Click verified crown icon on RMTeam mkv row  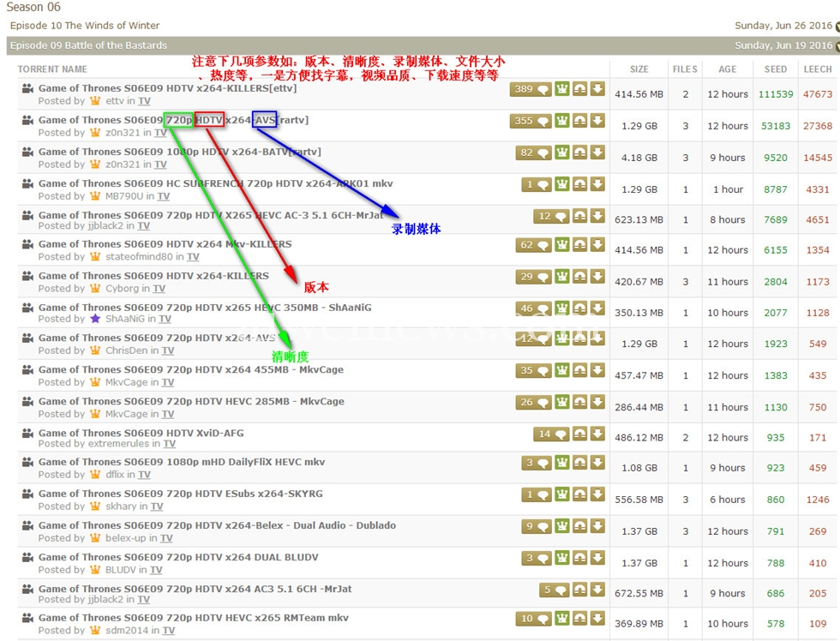tap(562, 619)
